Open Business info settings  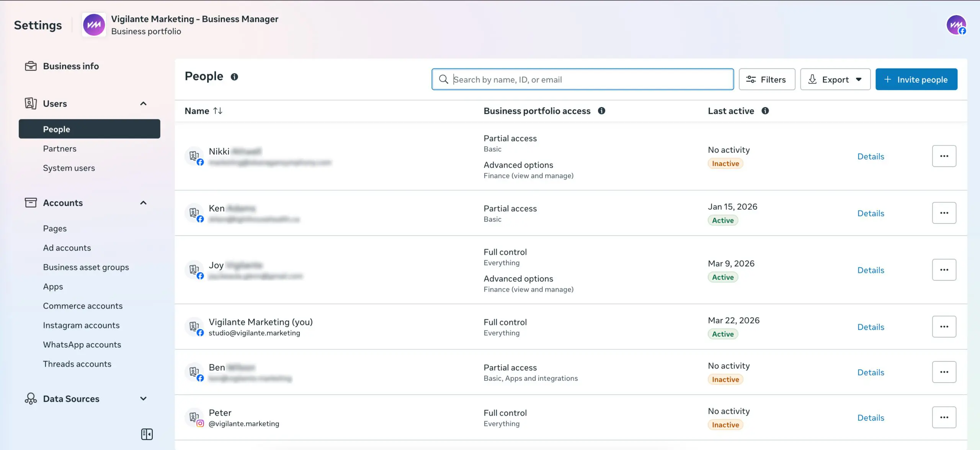tap(71, 66)
